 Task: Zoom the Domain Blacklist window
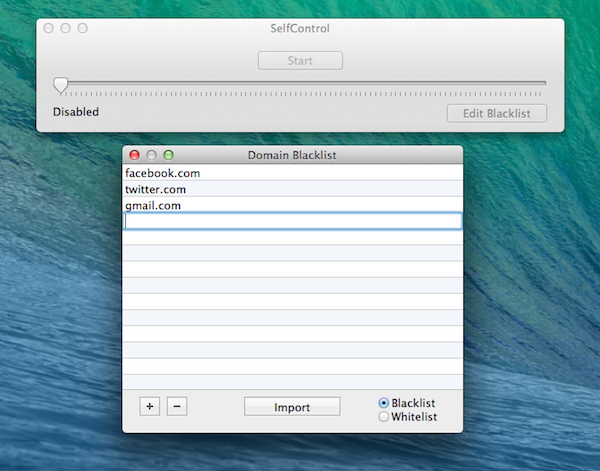168,155
